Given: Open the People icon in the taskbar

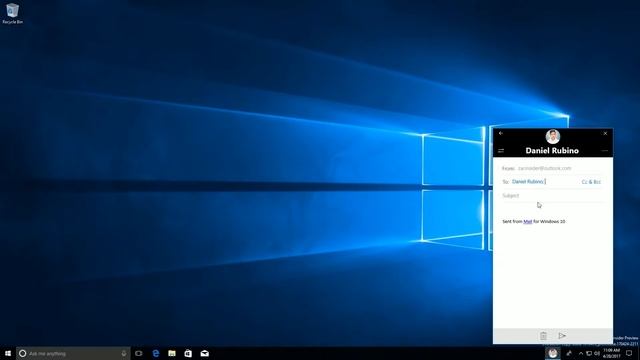Looking at the screenshot, I should (569, 353).
